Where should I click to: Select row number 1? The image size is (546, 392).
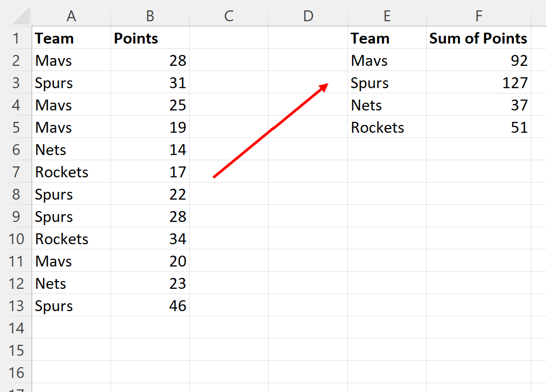pos(16,38)
